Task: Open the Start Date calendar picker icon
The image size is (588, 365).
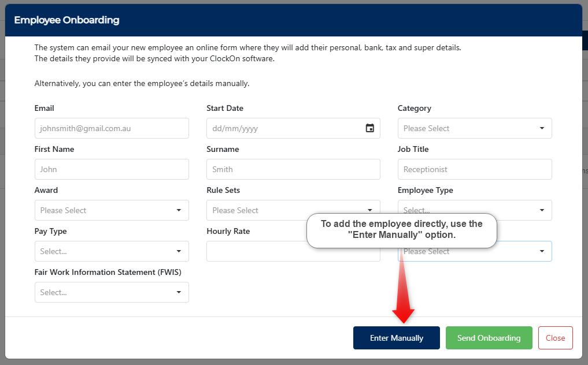Action: 370,128
